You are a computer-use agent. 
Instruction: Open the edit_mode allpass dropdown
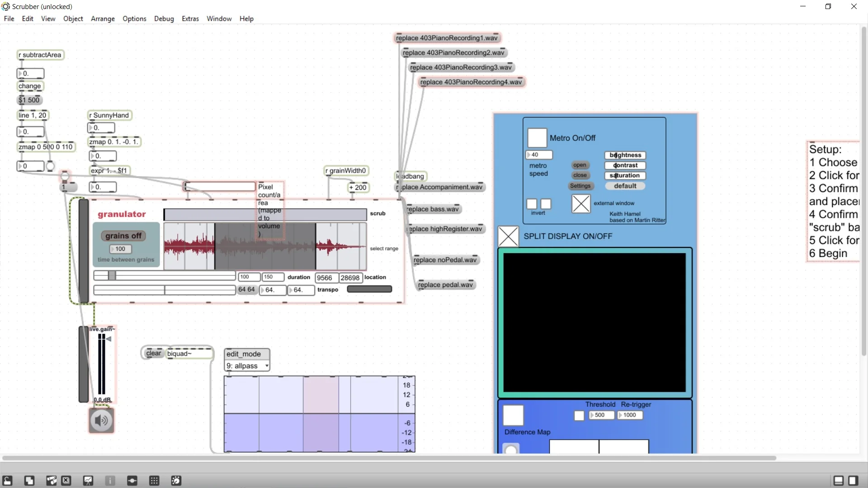pos(247,366)
